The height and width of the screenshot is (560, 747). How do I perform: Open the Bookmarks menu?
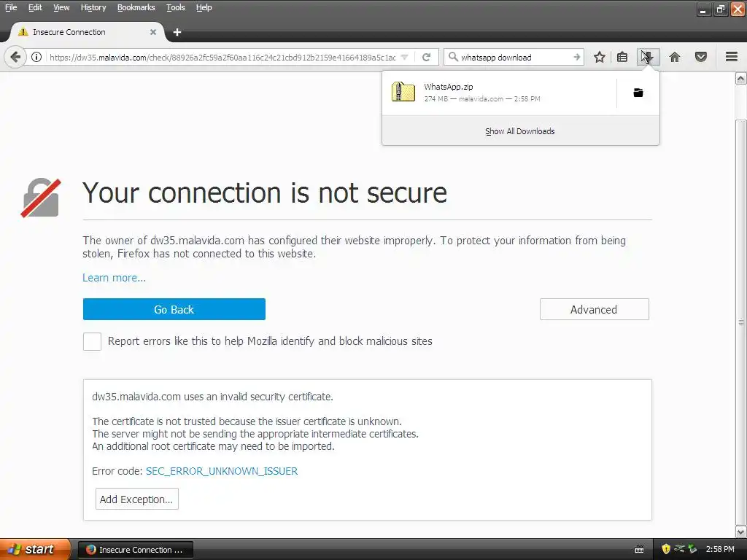click(136, 7)
